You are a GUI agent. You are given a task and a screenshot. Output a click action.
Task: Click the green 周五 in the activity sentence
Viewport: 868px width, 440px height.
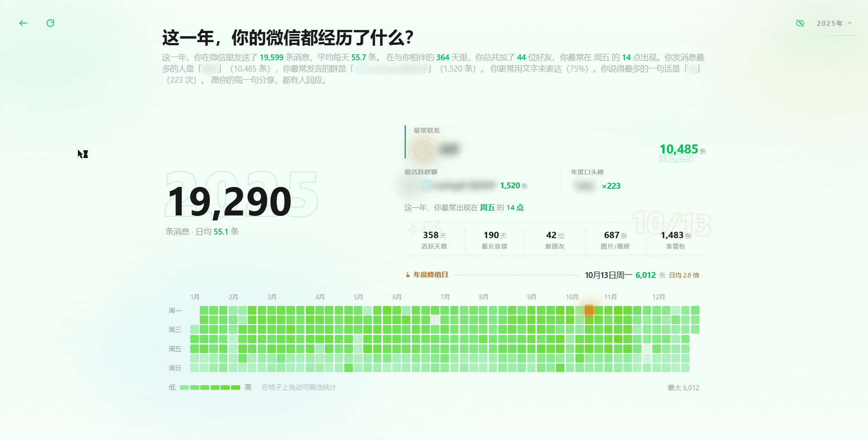pyautogui.click(x=487, y=207)
